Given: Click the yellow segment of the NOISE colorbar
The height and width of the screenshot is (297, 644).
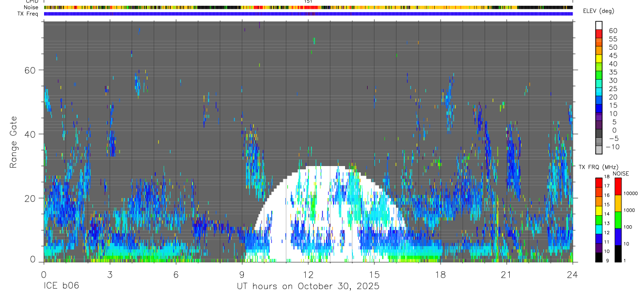Looking at the screenshot, I should 618,203.
